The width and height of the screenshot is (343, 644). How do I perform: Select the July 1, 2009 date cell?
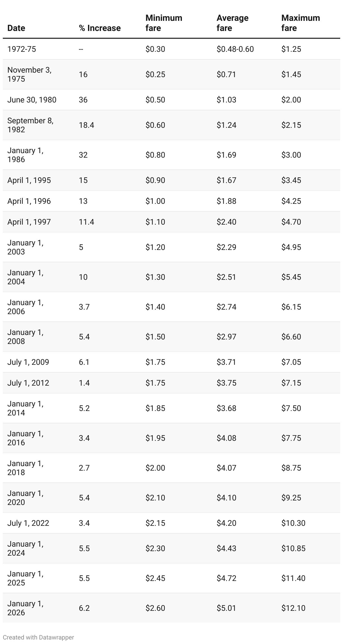[28, 362]
